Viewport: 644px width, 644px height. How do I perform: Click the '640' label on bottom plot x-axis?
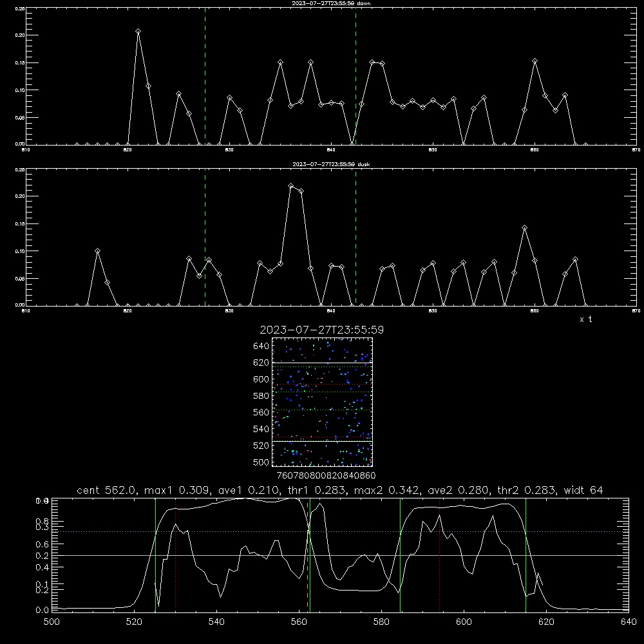click(x=629, y=622)
